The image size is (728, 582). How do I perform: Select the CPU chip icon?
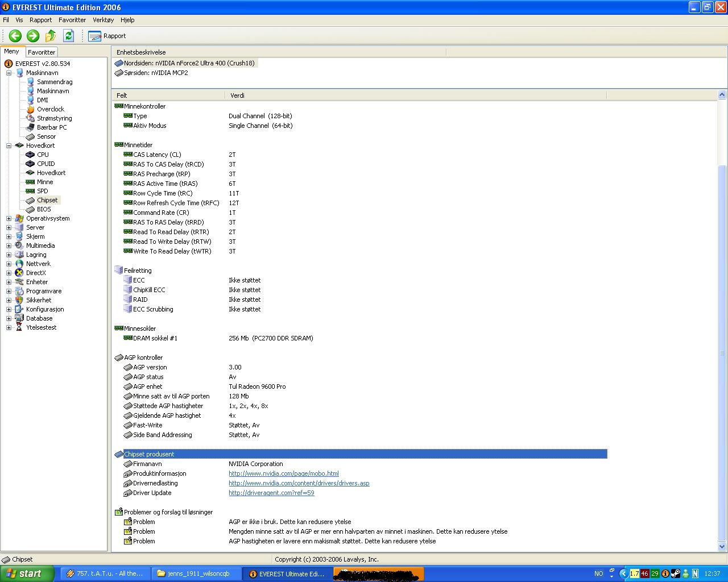pyautogui.click(x=31, y=155)
